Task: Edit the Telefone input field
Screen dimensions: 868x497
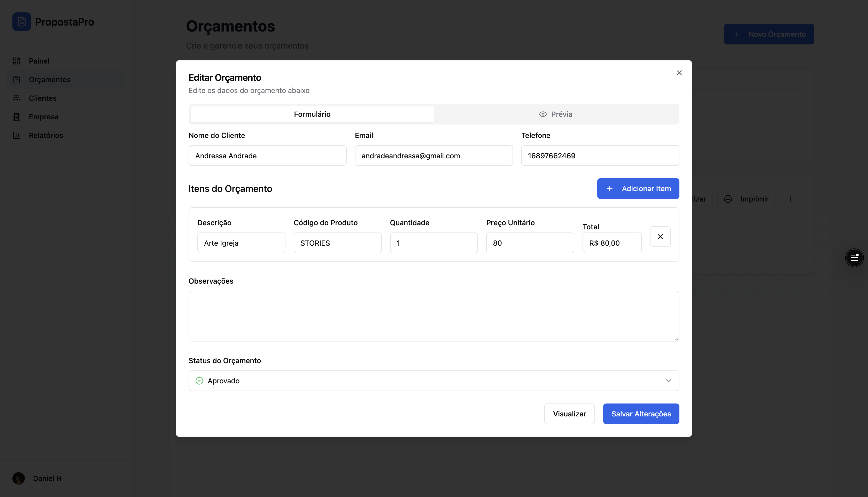Action: pyautogui.click(x=600, y=156)
